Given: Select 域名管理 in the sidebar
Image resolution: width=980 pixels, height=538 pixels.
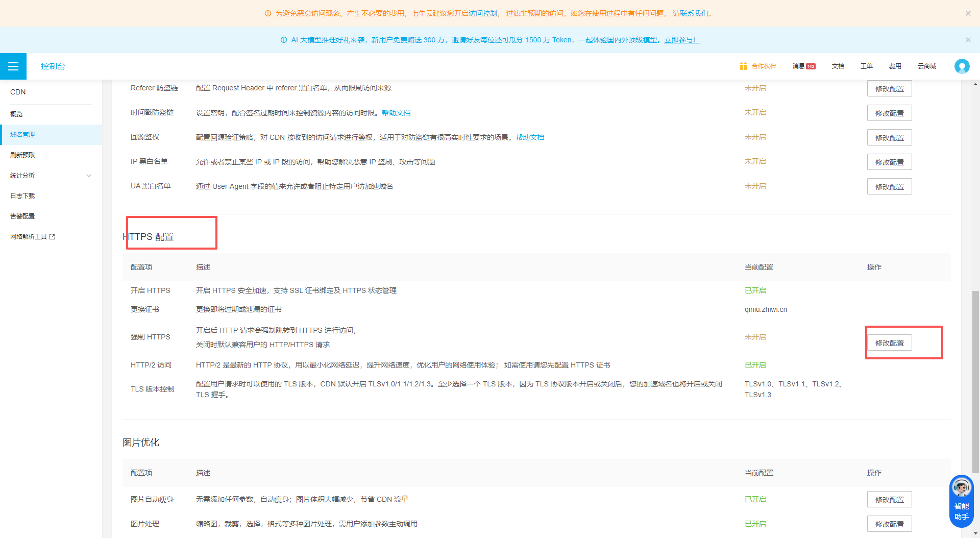Looking at the screenshot, I should [23, 135].
